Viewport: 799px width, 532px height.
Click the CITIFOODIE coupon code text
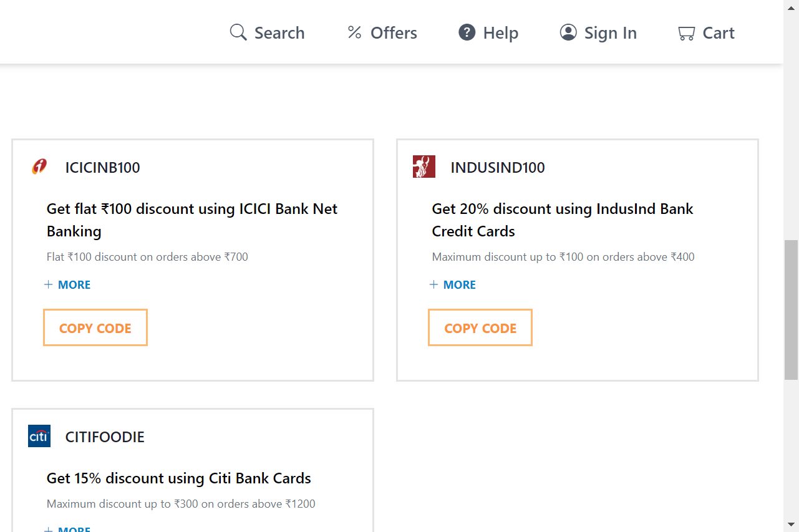[105, 437]
